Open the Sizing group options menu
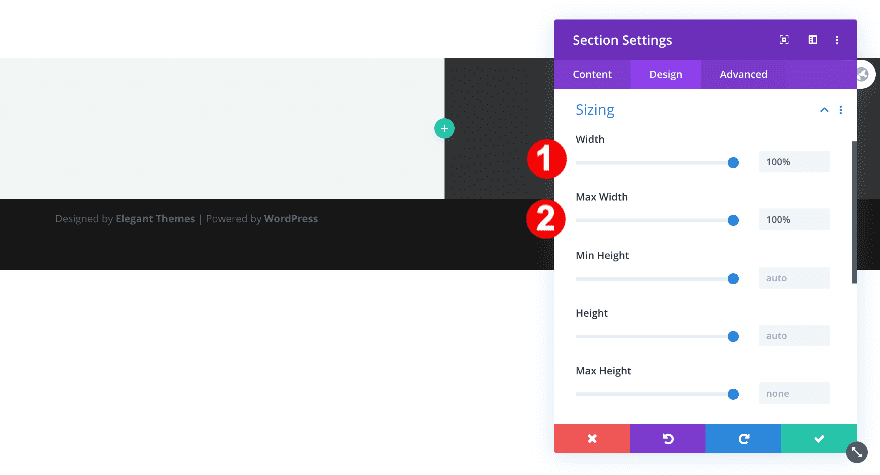Image resolution: width=880 pixels, height=475 pixels. point(841,110)
